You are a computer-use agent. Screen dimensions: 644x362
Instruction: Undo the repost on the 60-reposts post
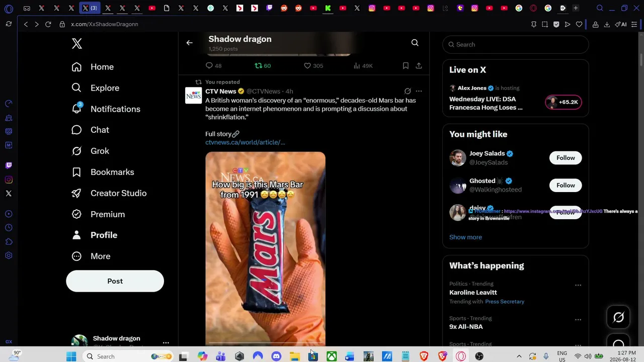coord(263,66)
